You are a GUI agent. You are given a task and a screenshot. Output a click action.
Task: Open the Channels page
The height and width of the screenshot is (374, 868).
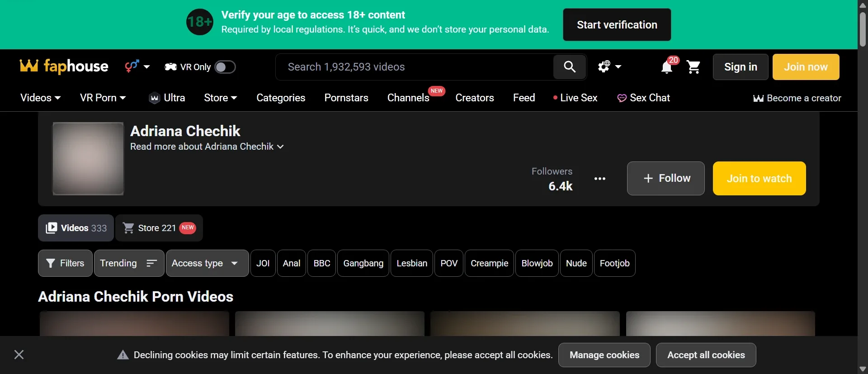click(408, 98)
